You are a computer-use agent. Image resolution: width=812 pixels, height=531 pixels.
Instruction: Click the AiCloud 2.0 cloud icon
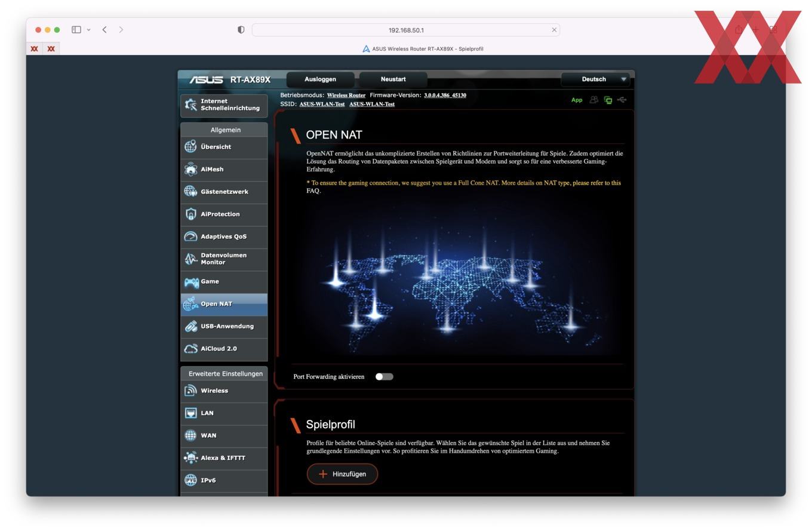coord(190,349)
